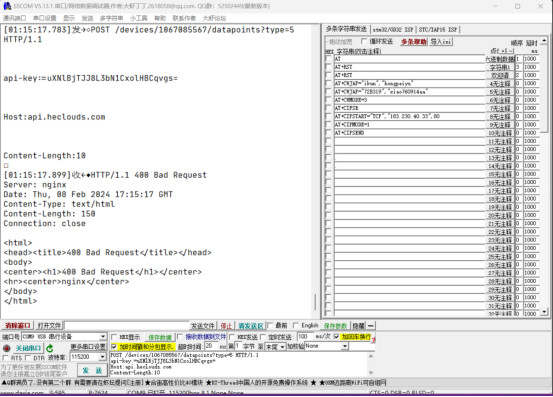
Task: Open the 小工具 menu
Action: [x=139, y=18]
